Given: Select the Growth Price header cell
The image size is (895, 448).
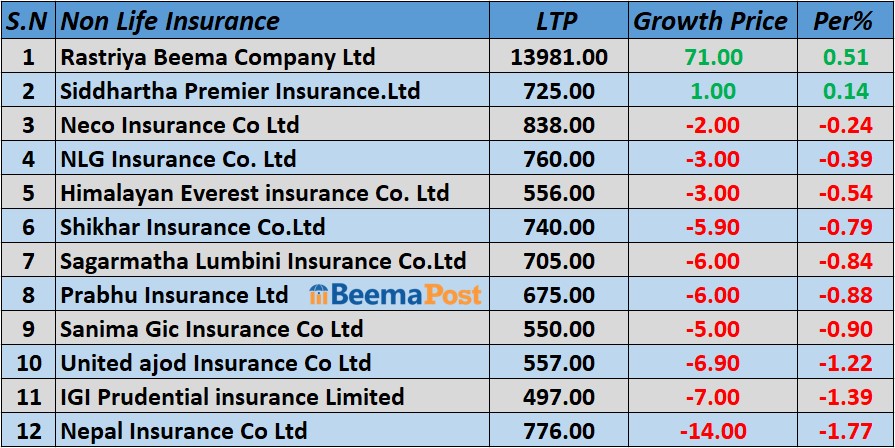Looking at the screenshot, I should 711,20.
